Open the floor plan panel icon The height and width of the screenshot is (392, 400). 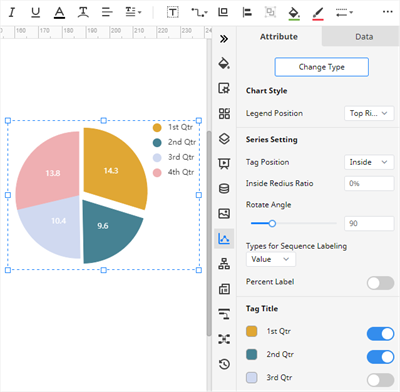(x=224, y=289)
